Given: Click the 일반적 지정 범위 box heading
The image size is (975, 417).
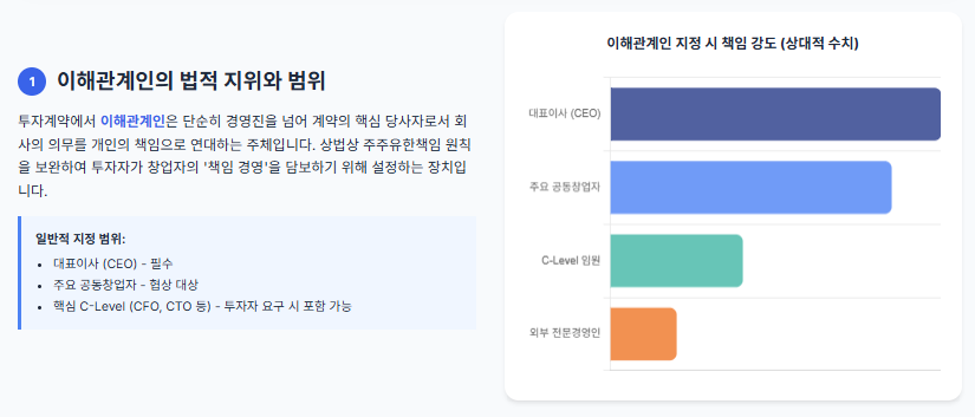Looking at the screenshot, I should 81,239.
